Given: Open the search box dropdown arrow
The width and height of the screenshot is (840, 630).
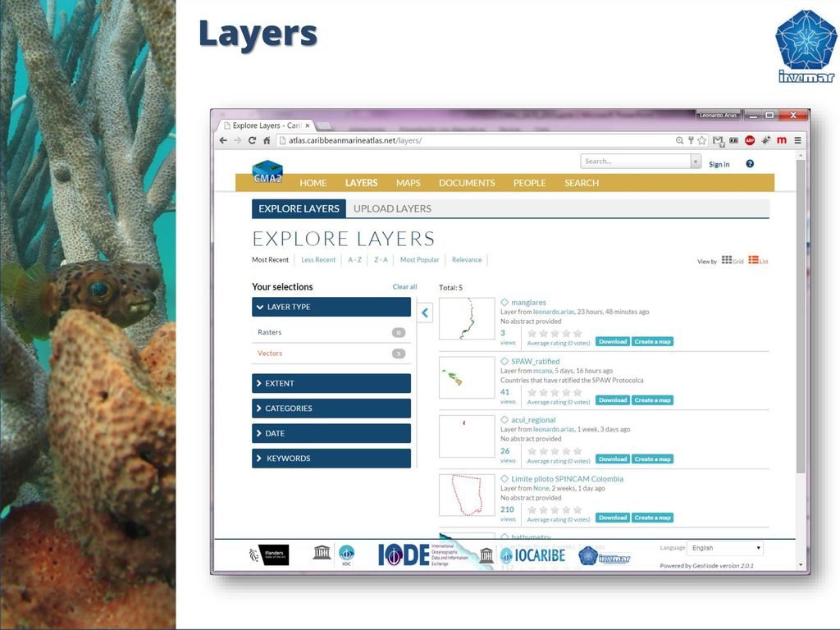Looking at the screenshot, I should pos(696,162).
